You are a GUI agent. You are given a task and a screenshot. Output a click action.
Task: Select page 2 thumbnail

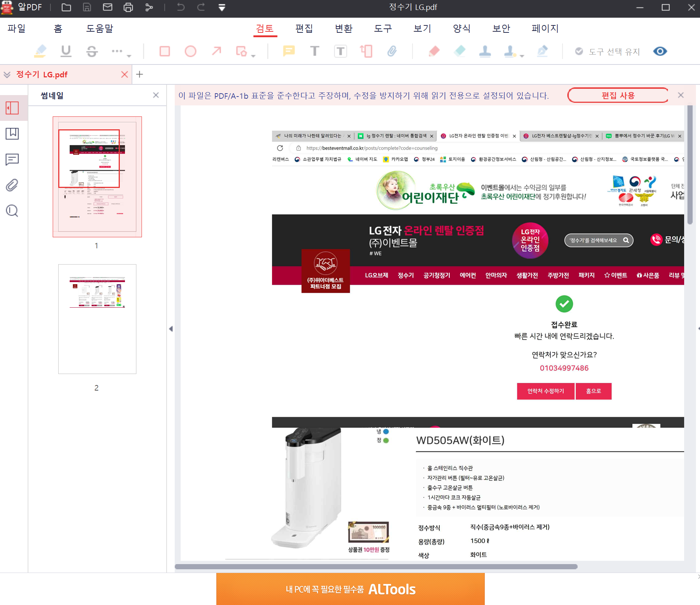(x=97, y=319)
